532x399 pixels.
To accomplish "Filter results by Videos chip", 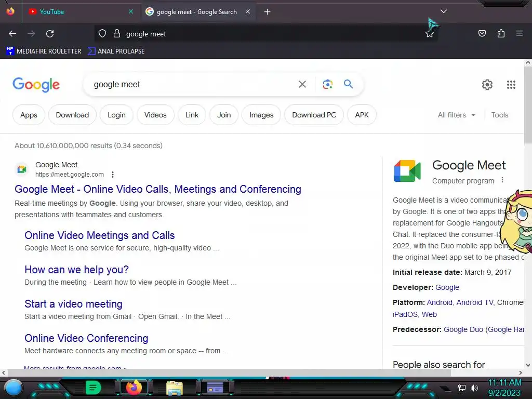I will 155,115.
